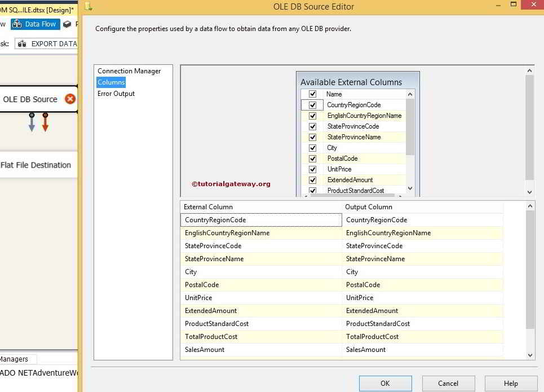Select ADO NETAdventureWorks connection manager
The height and width of the screenshot is (392, 544).
pos(39,373)
